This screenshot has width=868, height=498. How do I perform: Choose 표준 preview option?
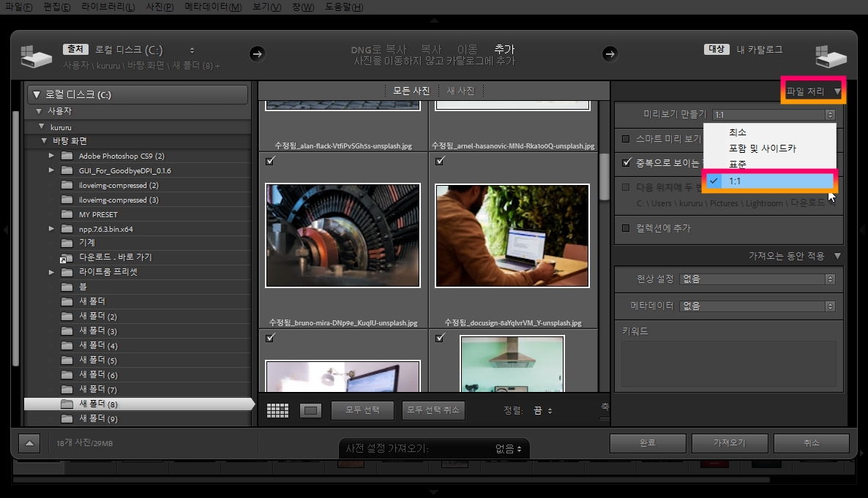click(x=769, y=165)
